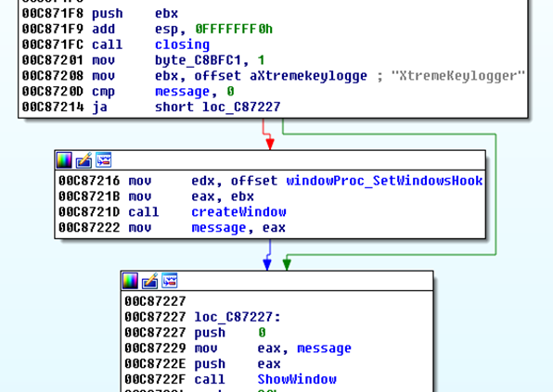Click the group nodes icon in windowProc block
The image size is (553, 392).
104,160
